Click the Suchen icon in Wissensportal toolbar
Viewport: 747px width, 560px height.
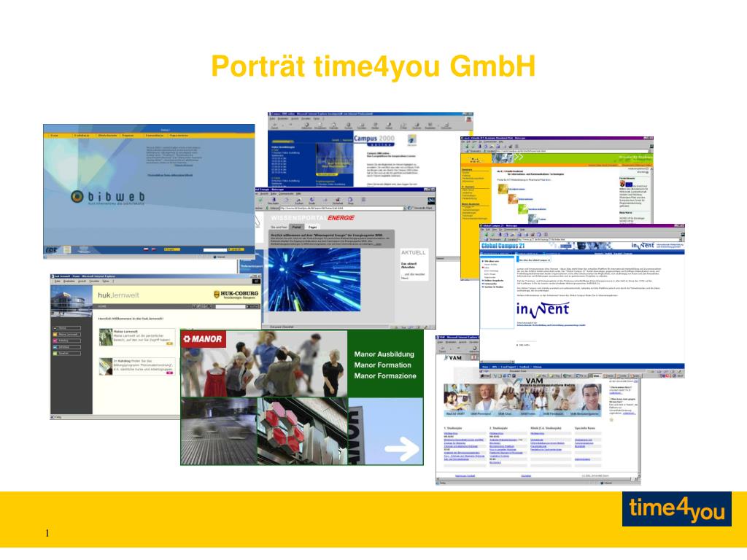click(298, 201)
